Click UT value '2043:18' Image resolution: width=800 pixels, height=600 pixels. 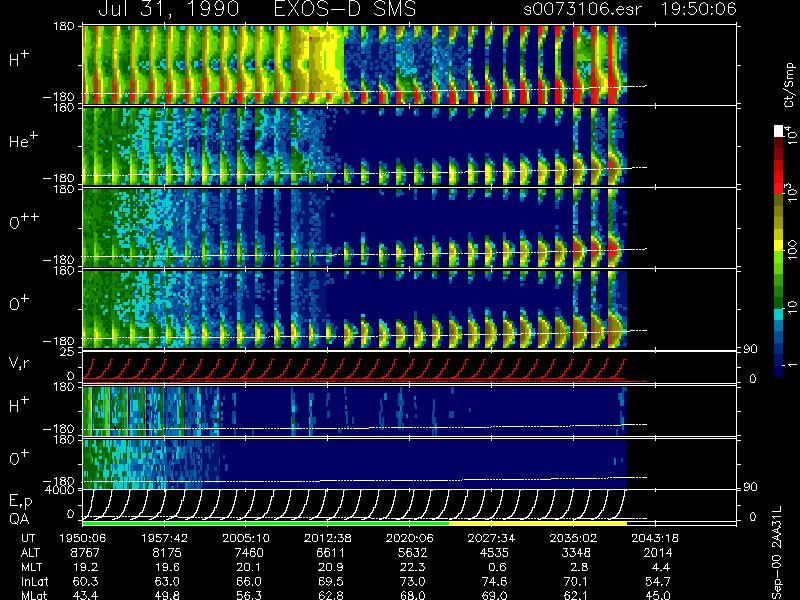coord(655,538)
